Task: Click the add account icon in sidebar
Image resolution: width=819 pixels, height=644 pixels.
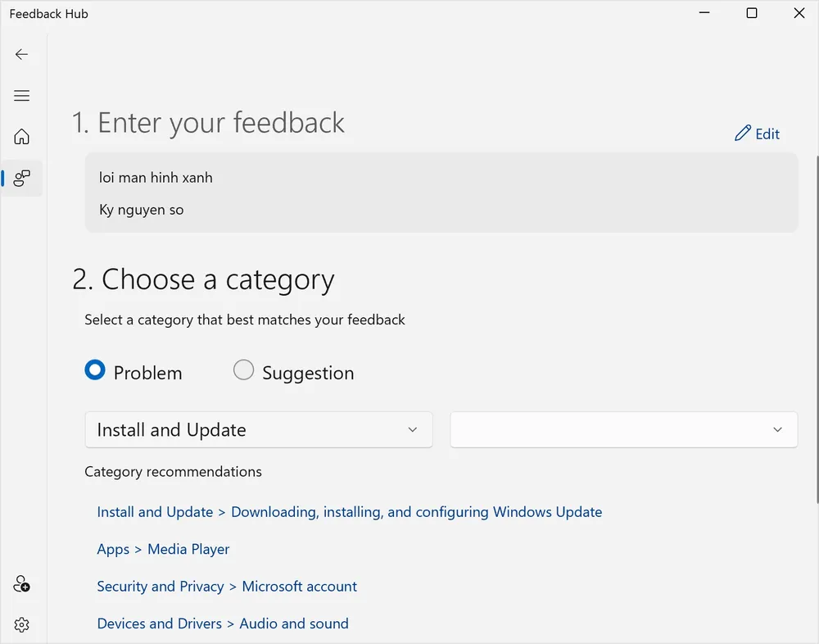Action: tap(21, 583)
